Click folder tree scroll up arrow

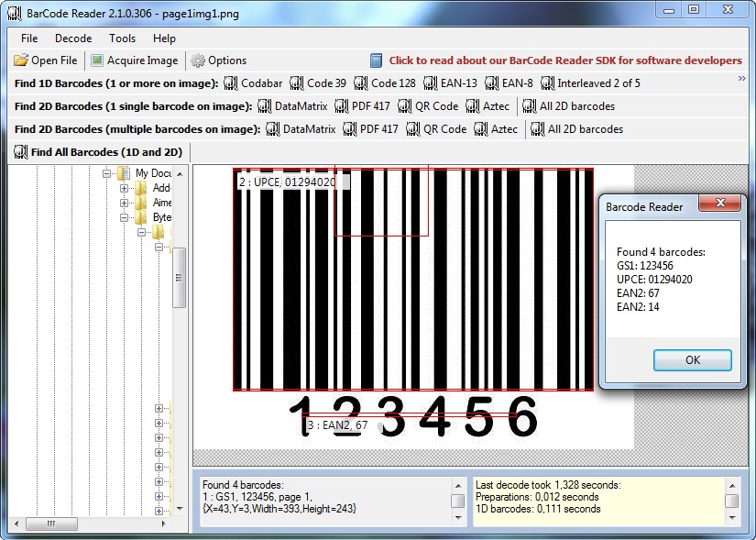(180, 173)
